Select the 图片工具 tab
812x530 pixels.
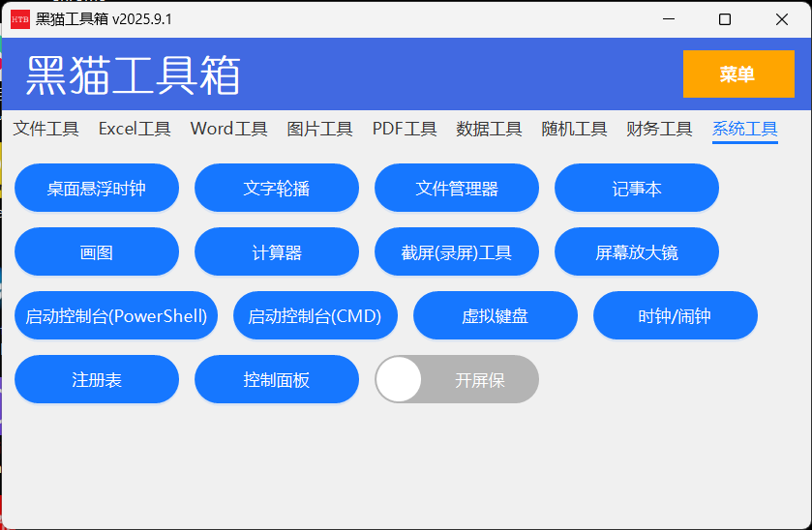[319, 129]
